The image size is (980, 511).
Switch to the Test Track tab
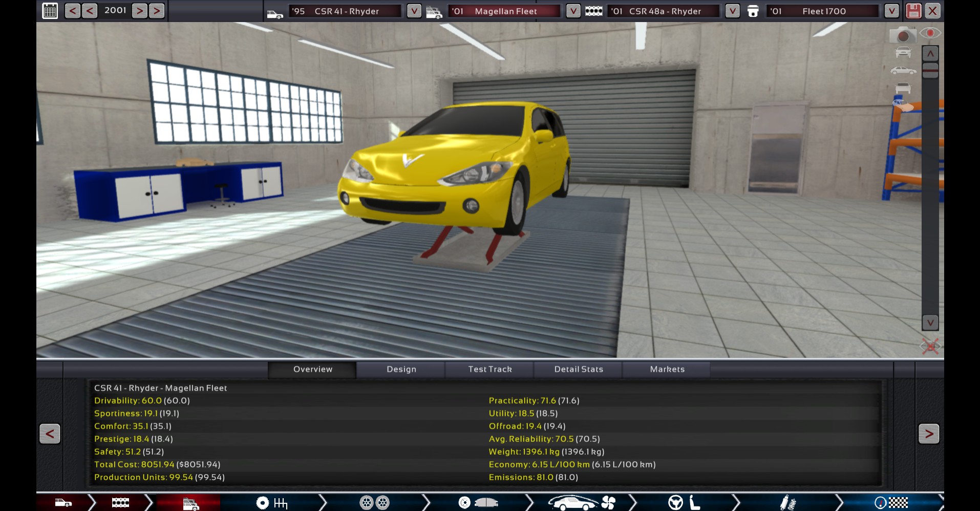489,369
